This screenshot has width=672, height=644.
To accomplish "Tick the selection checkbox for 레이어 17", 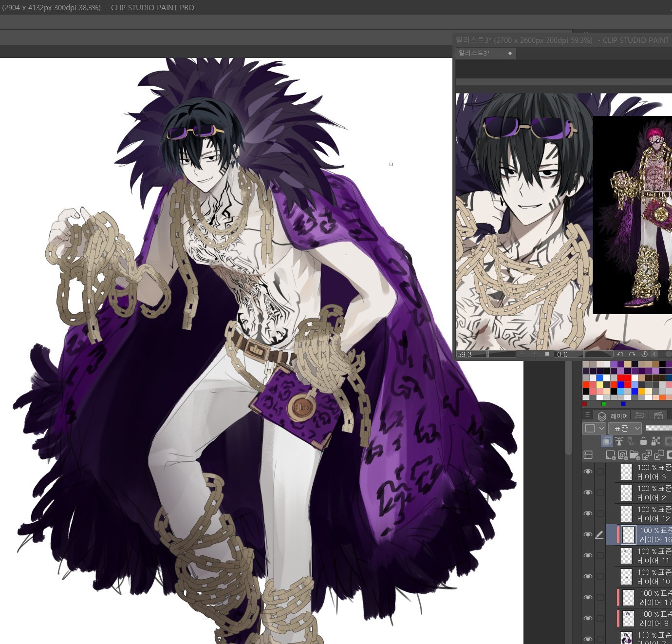I will coord(600,597).
